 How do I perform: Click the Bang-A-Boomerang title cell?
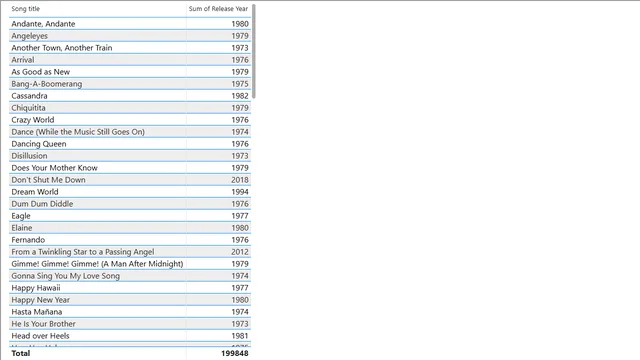[x=47, y=84]
